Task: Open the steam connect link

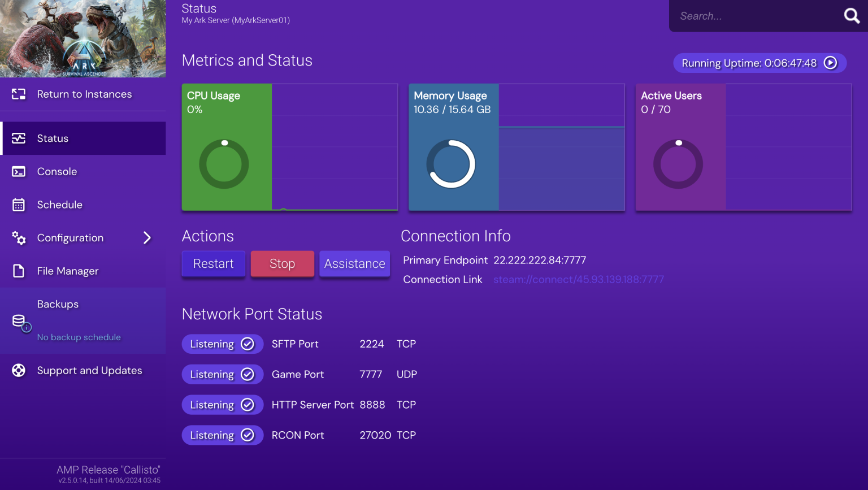Action: click(x=578, y=279)
